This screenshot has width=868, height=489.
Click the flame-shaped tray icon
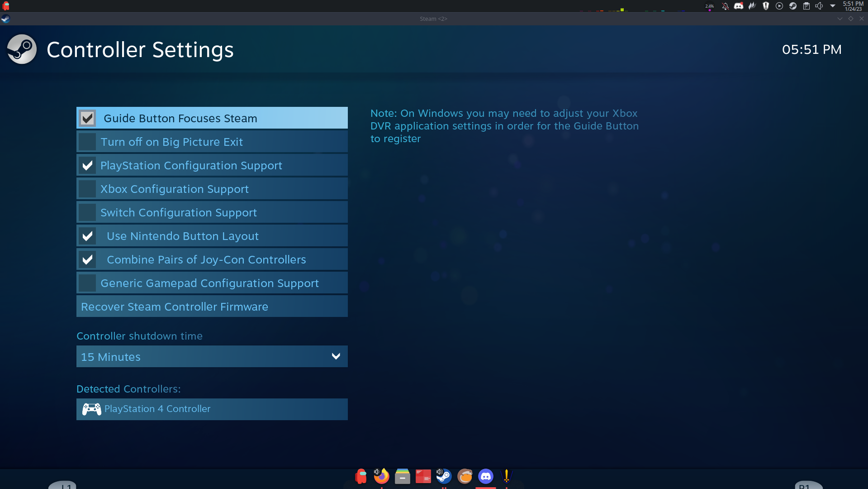[752, 6]
